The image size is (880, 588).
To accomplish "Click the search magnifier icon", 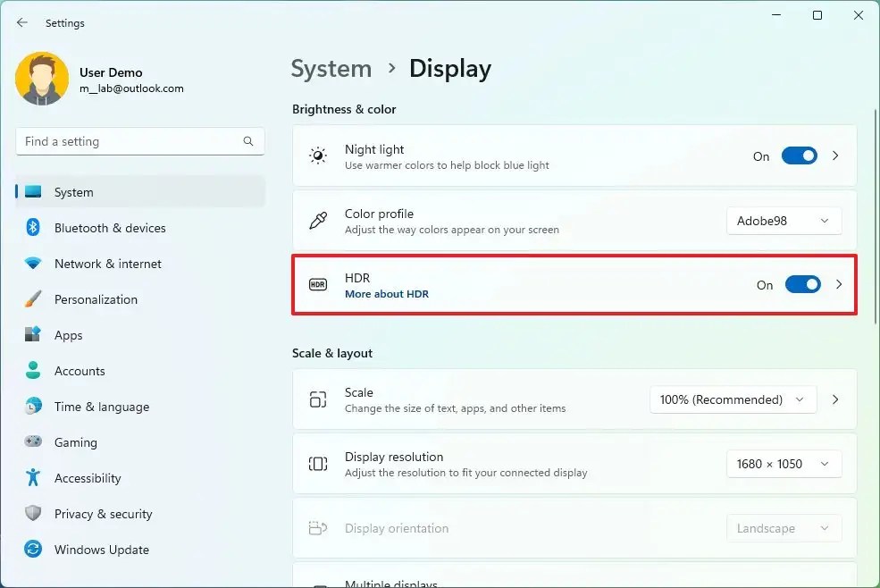I will (247, 141).
